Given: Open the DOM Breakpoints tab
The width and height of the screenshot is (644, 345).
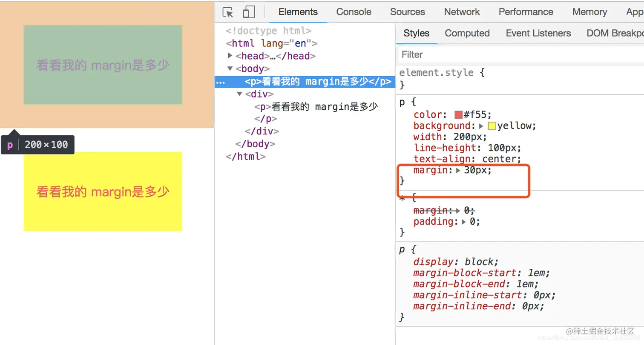Looking at the screenshot, I should (x=615, y=33).
